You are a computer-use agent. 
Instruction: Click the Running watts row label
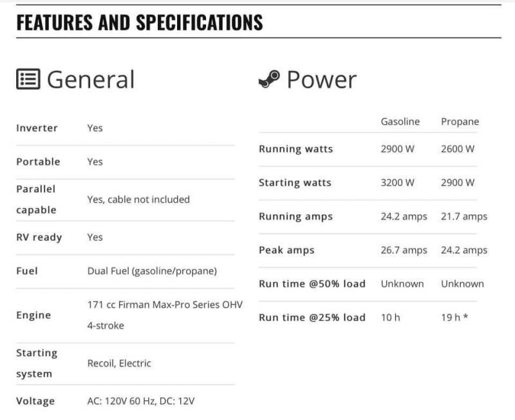(x=295, y=149)
